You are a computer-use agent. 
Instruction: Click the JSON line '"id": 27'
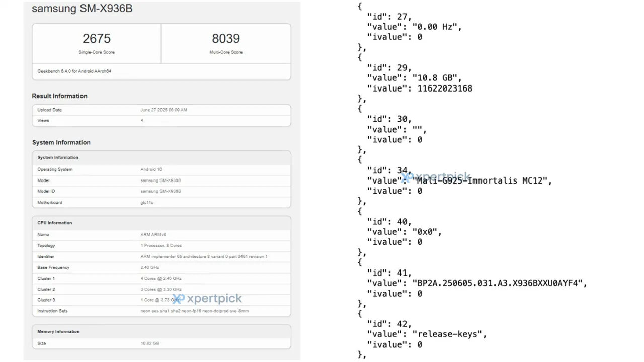(x=389, y=17)
